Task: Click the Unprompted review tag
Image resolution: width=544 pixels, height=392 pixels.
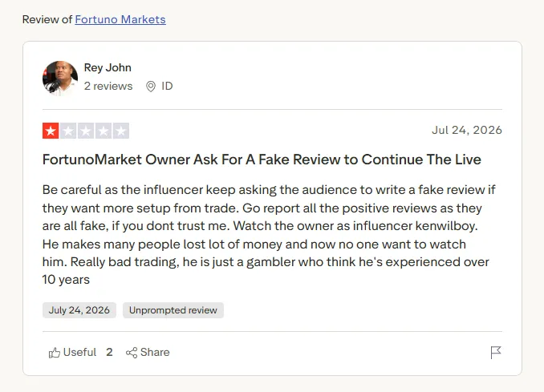Action: [x=173, y=310]
